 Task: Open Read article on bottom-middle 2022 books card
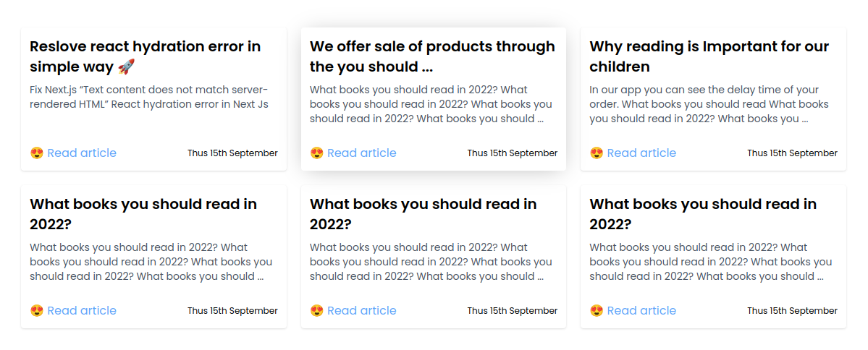tap(361, 310)
